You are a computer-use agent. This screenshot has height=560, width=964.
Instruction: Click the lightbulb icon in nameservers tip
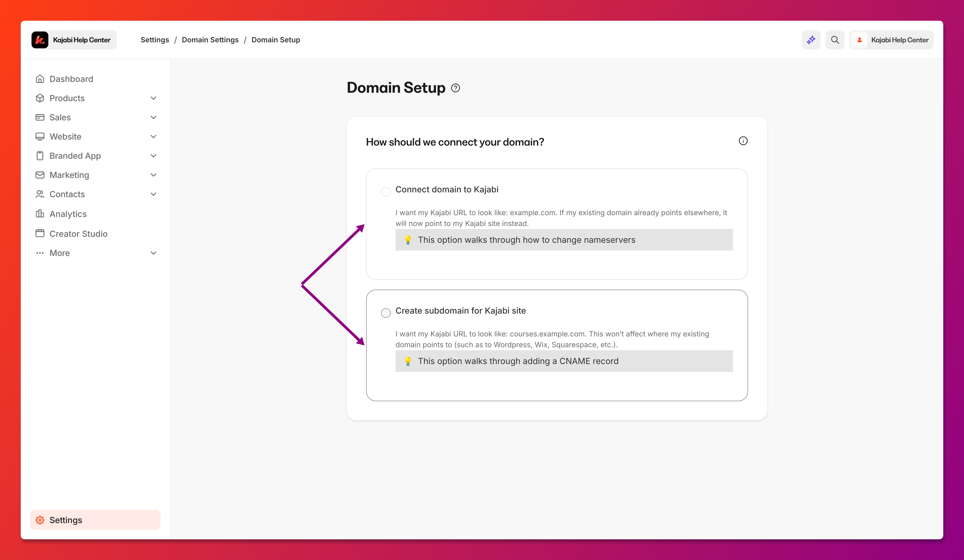click(408, 240)
